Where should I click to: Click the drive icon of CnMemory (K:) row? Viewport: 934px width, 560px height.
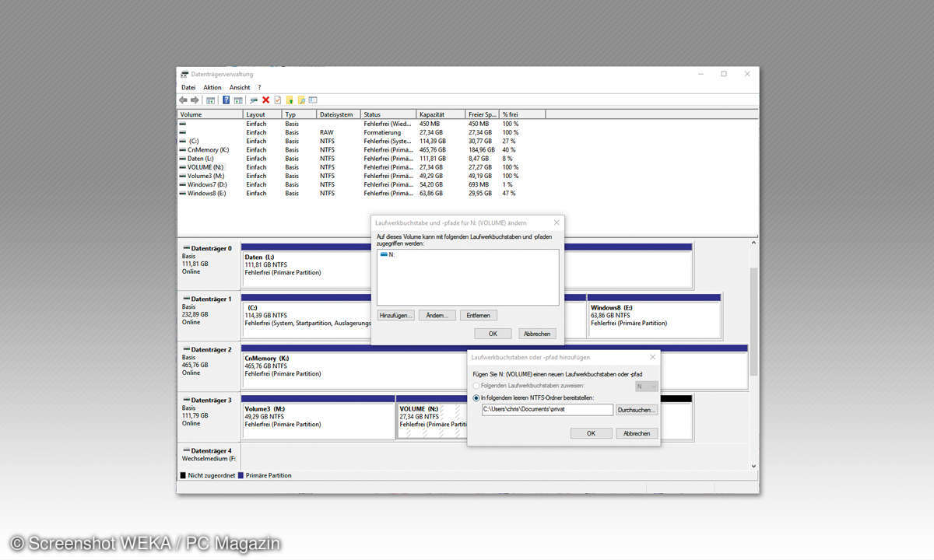click(183, 150)
